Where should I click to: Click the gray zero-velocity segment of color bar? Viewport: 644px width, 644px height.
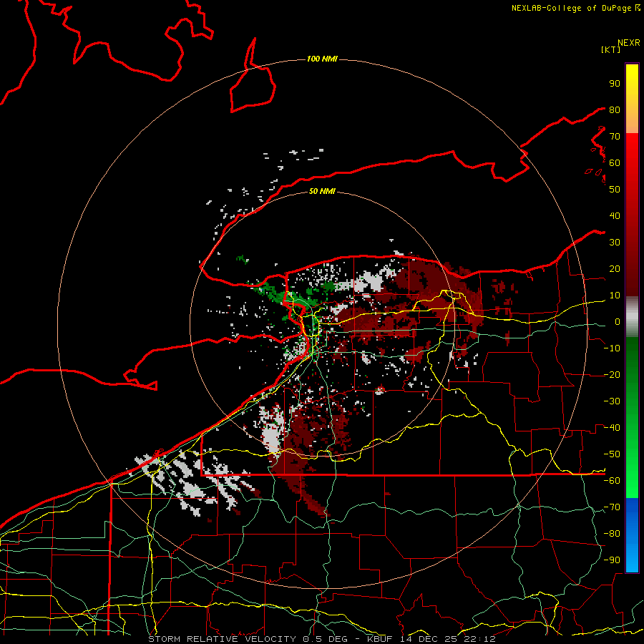tap(632, 316)
